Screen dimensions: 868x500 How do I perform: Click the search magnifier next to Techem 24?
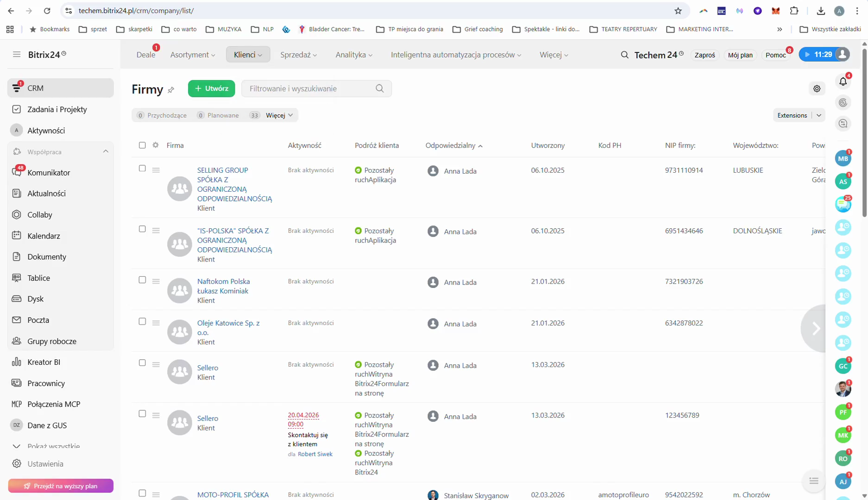625,55
